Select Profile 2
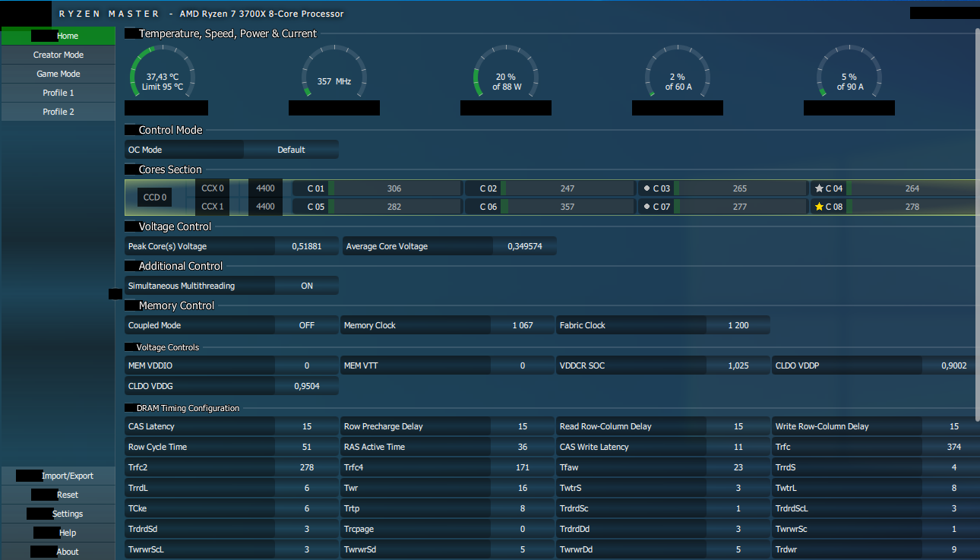The height and width of the screenshot is (560, 980). pyautogui.click(x=58, y=112)
